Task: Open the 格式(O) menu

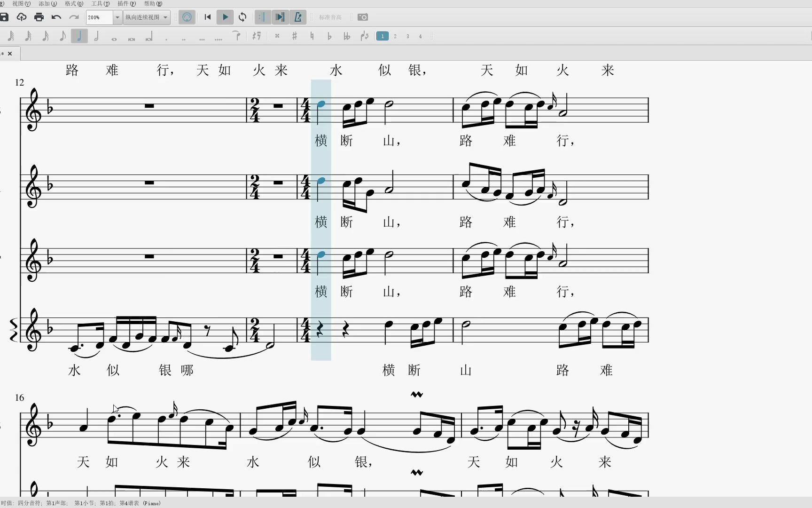Action: [x=74, y=4]
